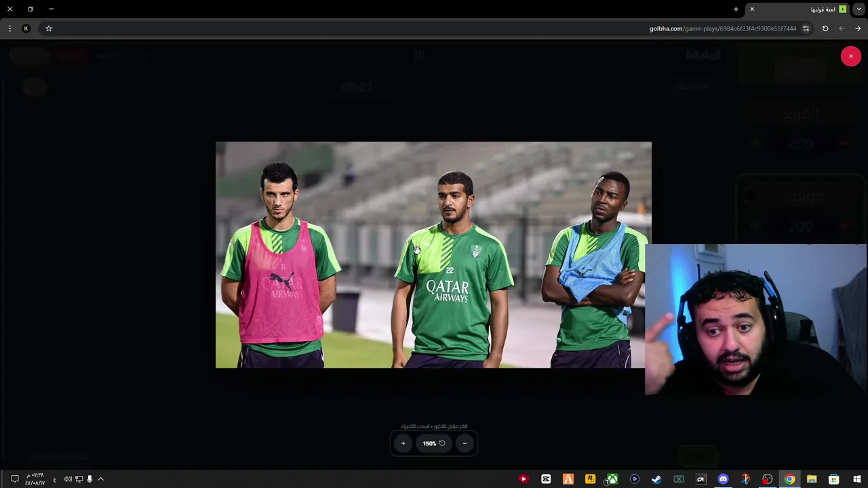Click the microphone icon in system tray
868x488 pixels.
[90, 479]
